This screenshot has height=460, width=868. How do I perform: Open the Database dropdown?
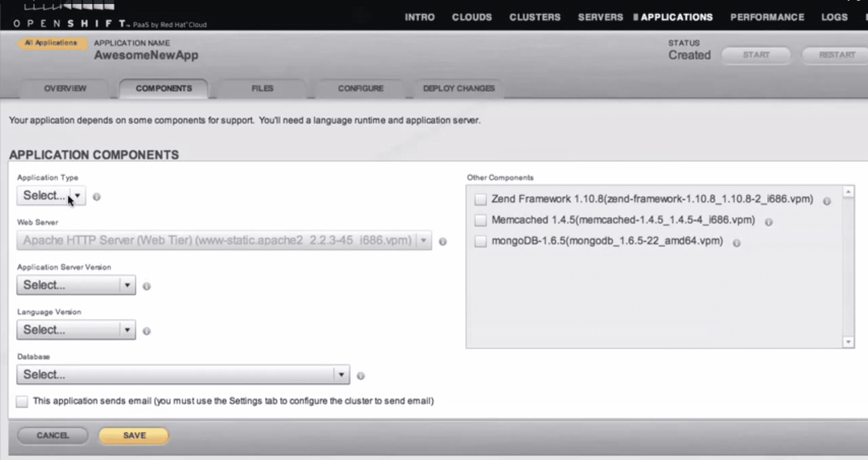point(183,375)
